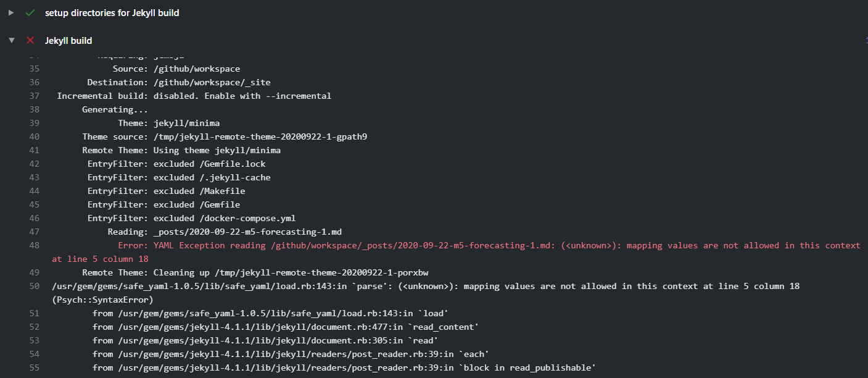Open the setup directories for Jekyll build step
The height and width of the screenshot is (378, 868).
click(x=112, y=12)
